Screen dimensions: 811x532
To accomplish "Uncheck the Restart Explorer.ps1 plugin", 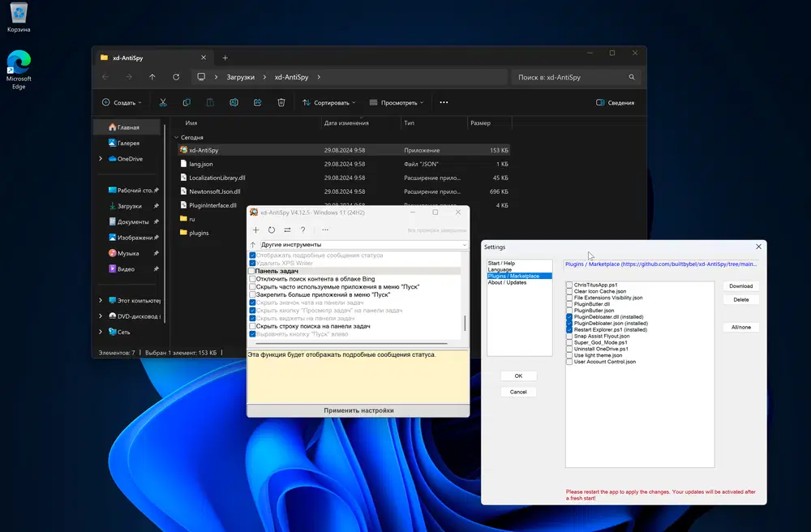I will (569, 330).
